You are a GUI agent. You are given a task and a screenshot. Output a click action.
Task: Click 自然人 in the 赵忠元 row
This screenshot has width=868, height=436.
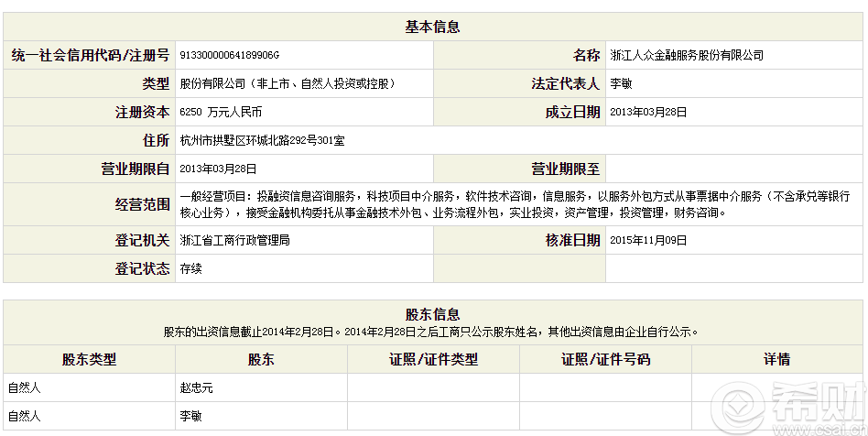25,387
